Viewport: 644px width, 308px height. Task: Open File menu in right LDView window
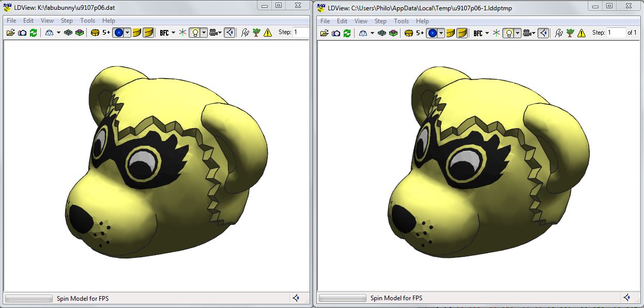pos(325,21)
